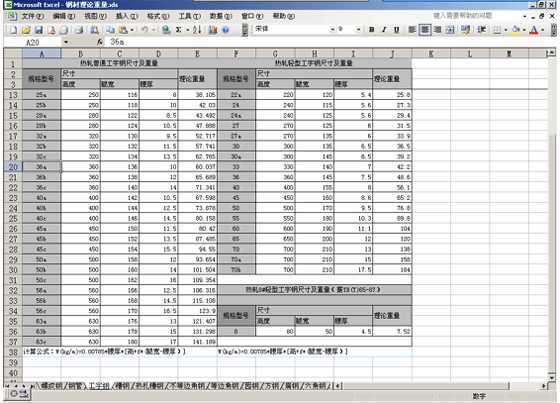Screen dimensions: 560x403
Task: Switch to the 方钢 sheet tab
Action: [272, 386]
